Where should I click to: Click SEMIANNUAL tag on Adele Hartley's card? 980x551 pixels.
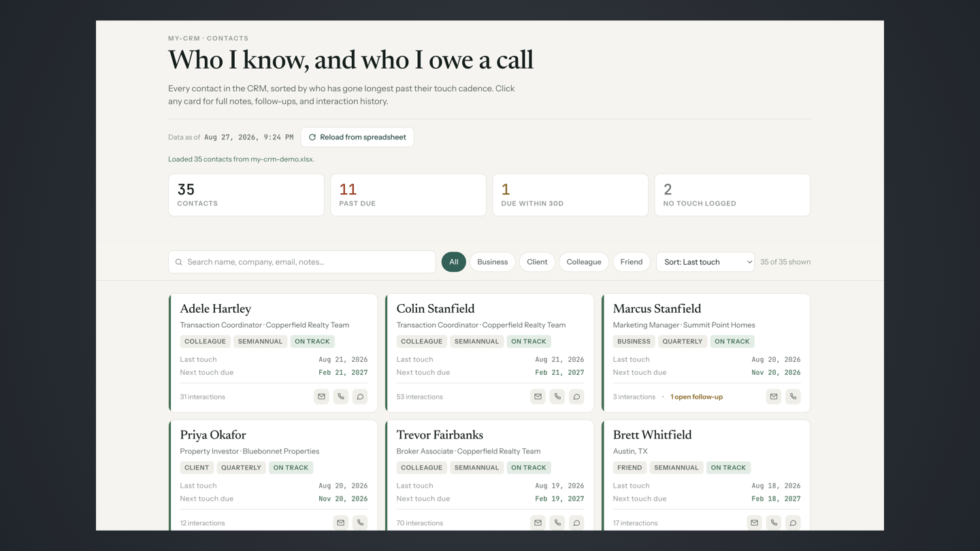260,341
